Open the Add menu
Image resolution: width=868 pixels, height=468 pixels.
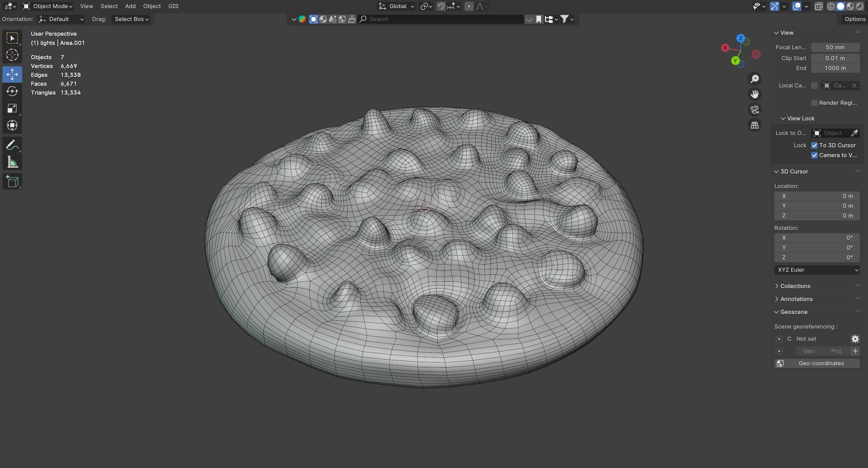tap(130, 6)
